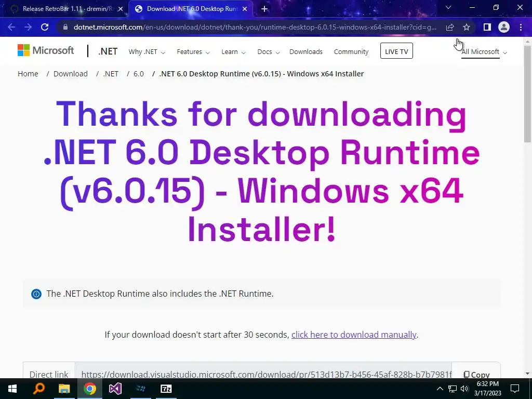Close the .NET 6.0 download tab
Viewport: 532px width, 399px height.
point(245,9)
